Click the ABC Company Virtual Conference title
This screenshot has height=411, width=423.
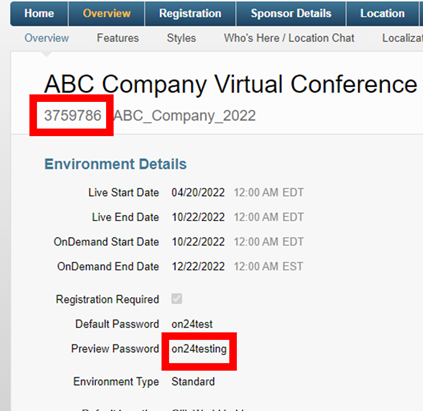point(231,84)
